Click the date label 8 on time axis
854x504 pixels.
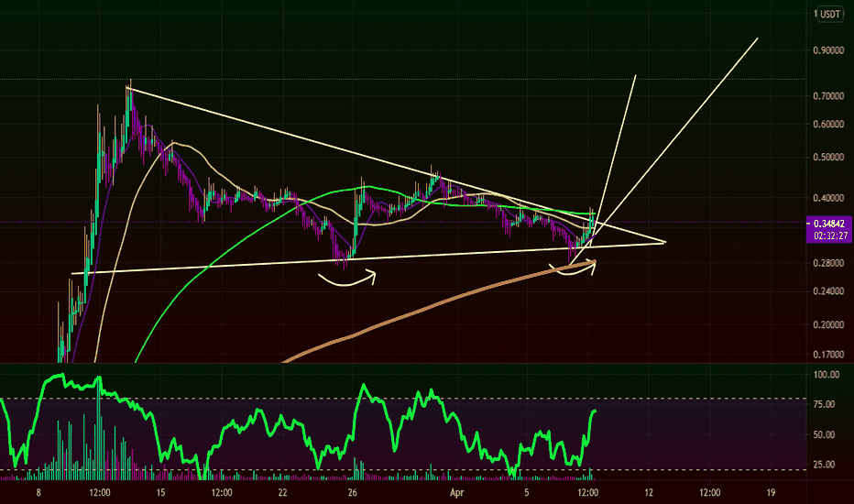tap(38, 493)
